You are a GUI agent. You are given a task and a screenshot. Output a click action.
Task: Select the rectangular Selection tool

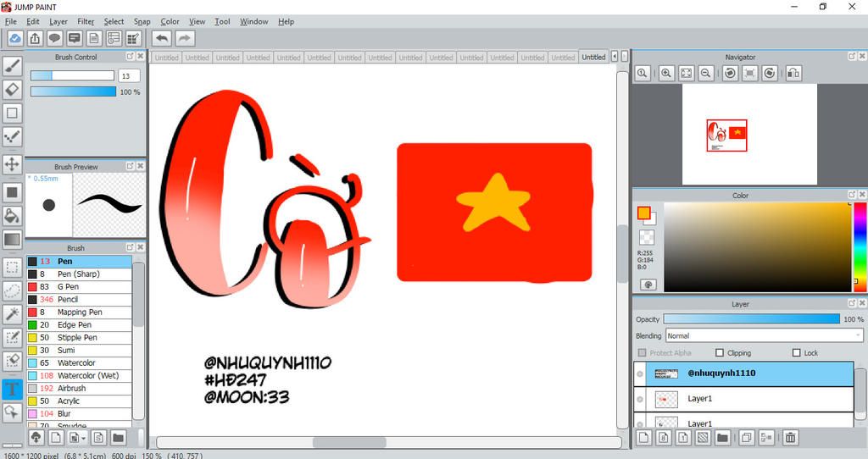coord(12,268)
